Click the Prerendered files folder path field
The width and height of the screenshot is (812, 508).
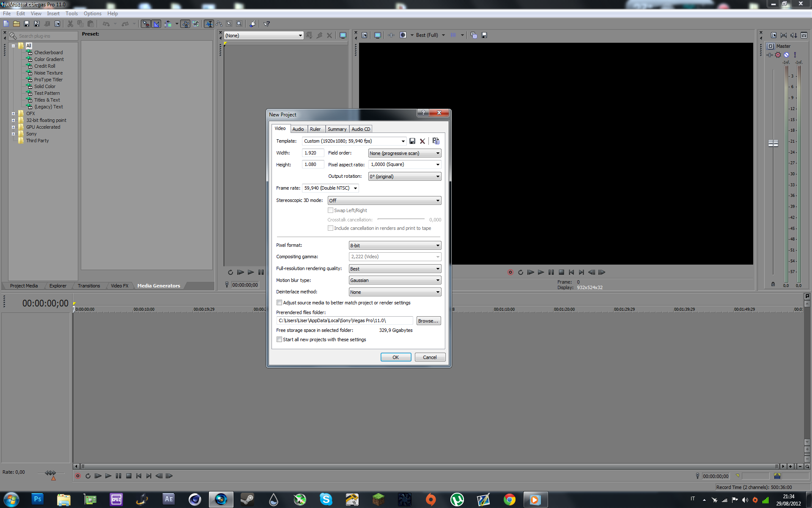pyautogui.click(x=344, y=320)
